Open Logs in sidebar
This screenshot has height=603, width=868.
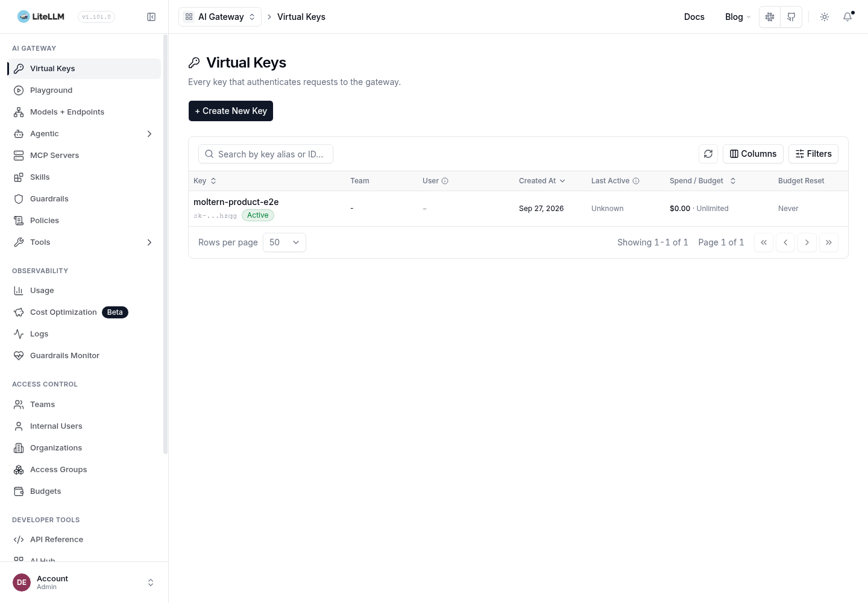(x=84, y=334)
